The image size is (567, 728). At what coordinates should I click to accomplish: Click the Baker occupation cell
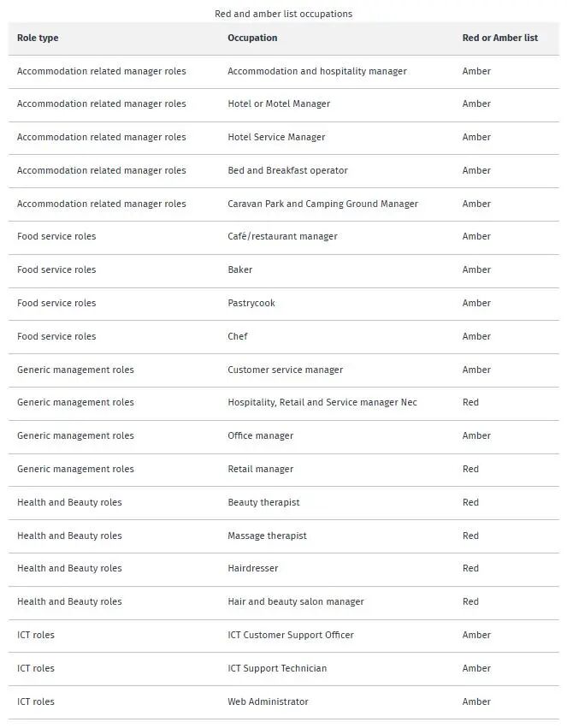tap(239, 269)
